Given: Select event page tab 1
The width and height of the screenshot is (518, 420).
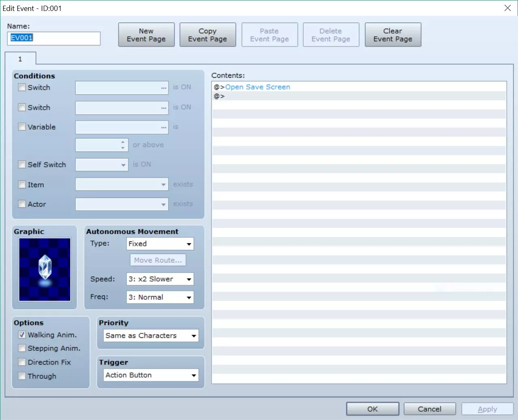Looking at the screenshot, I should [x=20, y=59].
